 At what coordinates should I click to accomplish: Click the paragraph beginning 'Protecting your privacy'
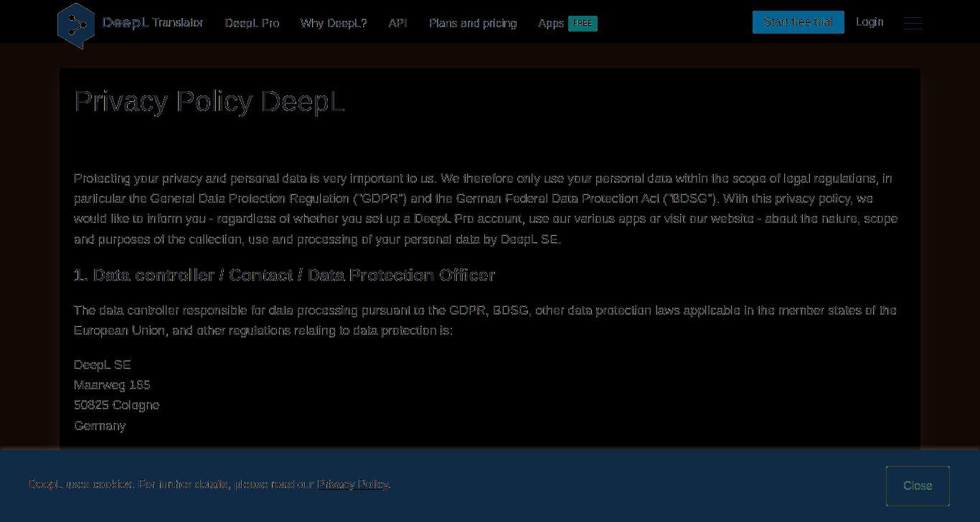click(486, 209)
